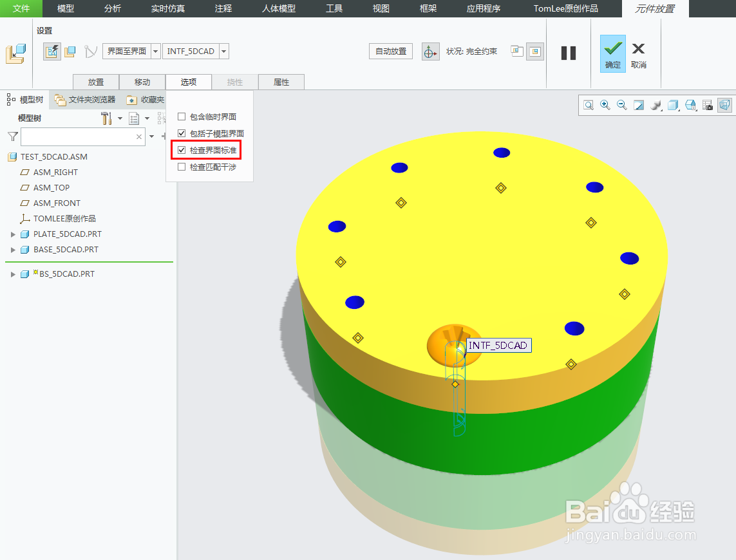Switch to the 收藏夹 navigator tab
This screenshot has height=560, width=736.
click(146, 100)
